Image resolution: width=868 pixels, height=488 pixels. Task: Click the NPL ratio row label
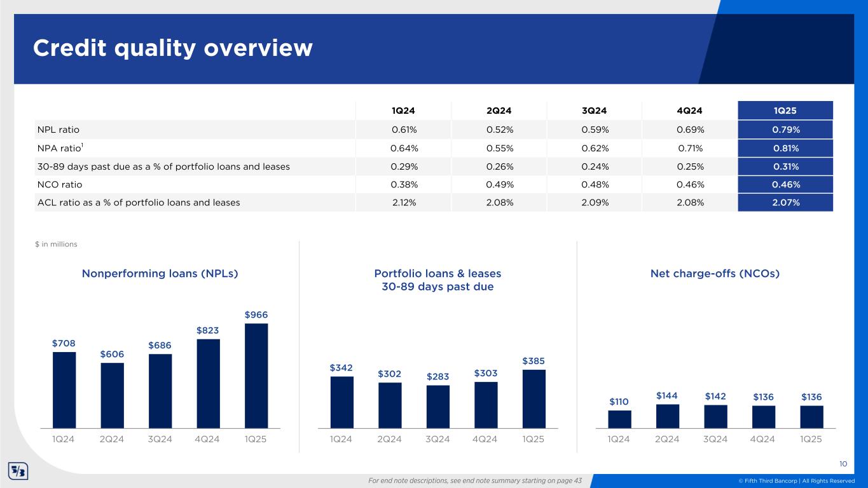[x=58, y=130]
